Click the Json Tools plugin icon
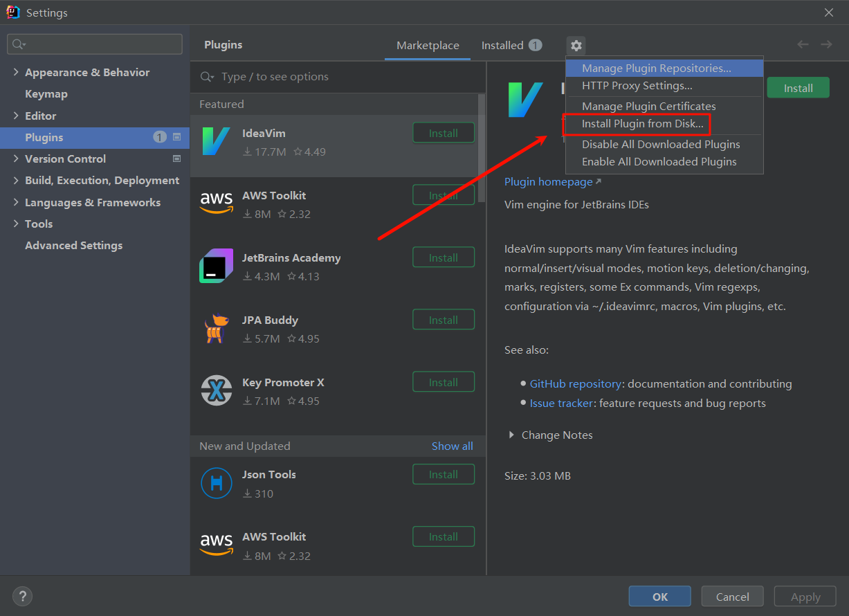The height and width of the screenshot is (616, 849). 216,483
